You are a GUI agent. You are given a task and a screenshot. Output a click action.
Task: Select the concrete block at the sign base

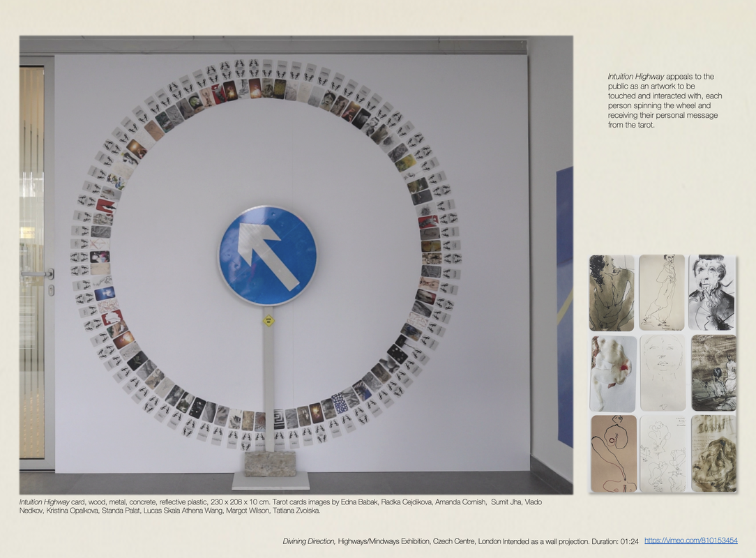coord(270,463)
